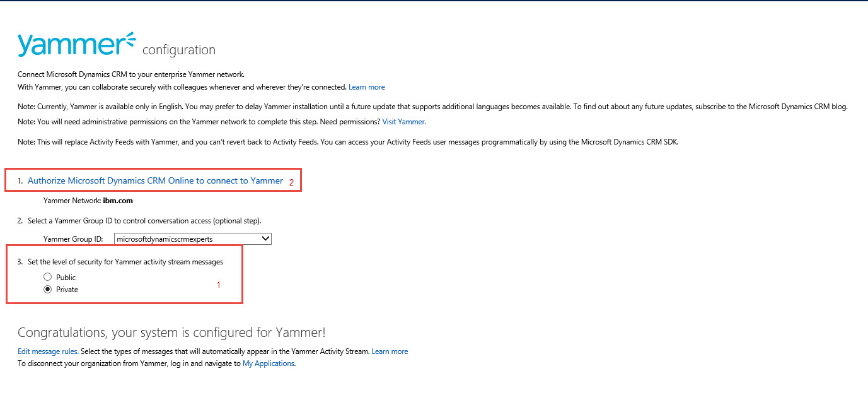Click the Private option label

(x=67, y=290)
